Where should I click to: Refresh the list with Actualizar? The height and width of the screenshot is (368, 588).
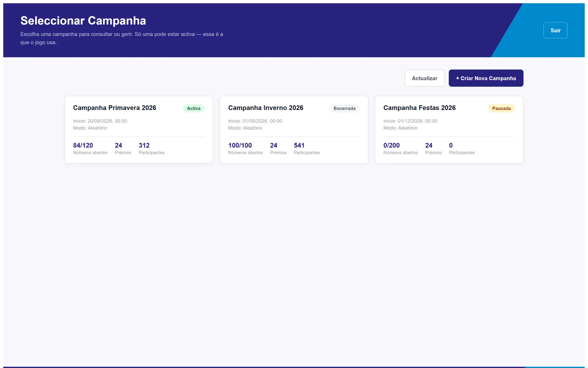coord(424,78)
